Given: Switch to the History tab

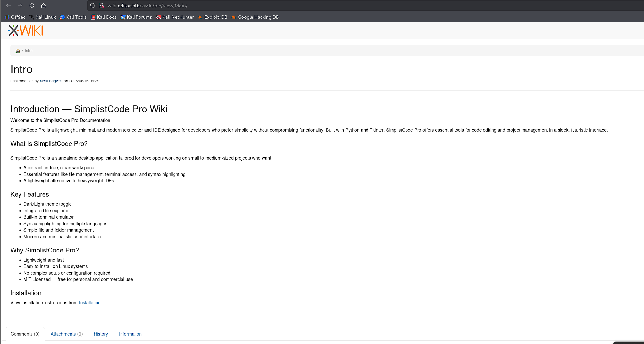Looking at the screenshot, I should point(100,334).
